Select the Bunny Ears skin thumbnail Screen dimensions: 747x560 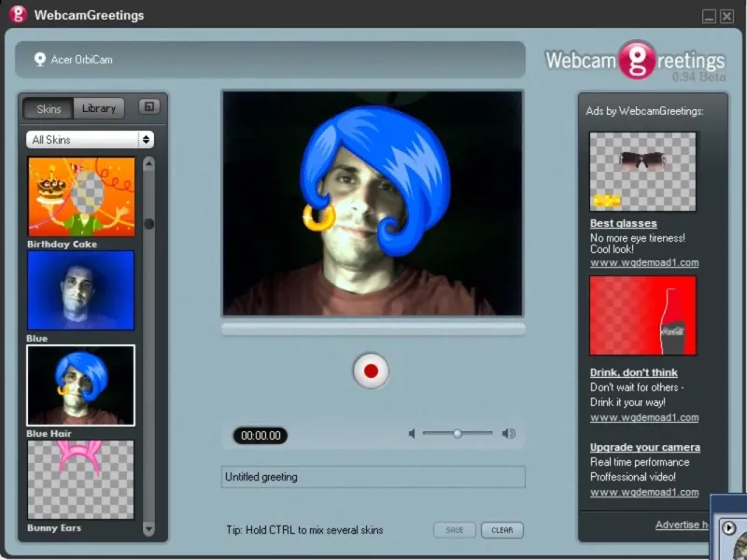[x=81, y=480]
